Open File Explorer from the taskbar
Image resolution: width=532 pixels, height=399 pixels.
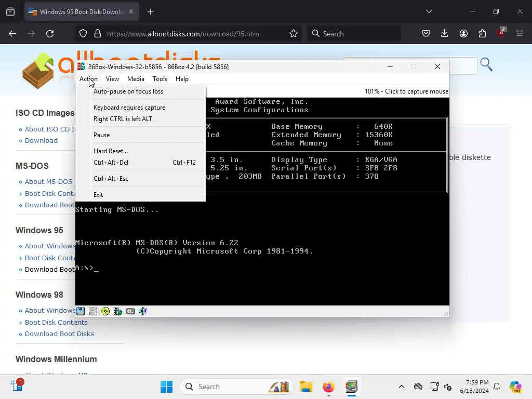coord(305,387)
